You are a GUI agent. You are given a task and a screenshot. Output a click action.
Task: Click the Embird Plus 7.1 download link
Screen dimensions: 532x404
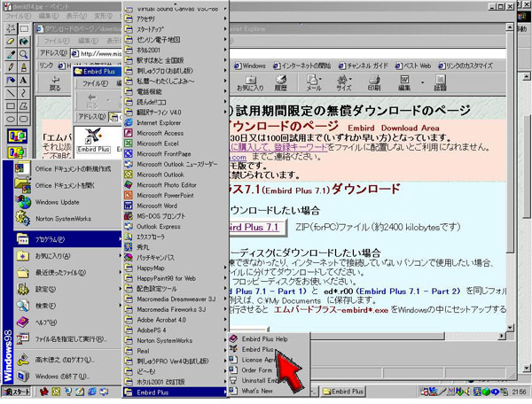point(256,227)
